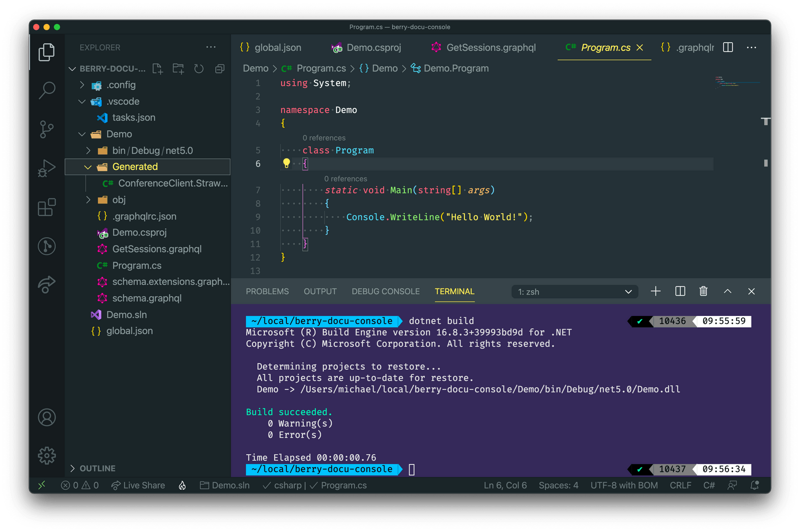Click 'UTF-8 with BOM' in status bar
Viewport: 800px width, 532px height.
[x=624, y=485]
